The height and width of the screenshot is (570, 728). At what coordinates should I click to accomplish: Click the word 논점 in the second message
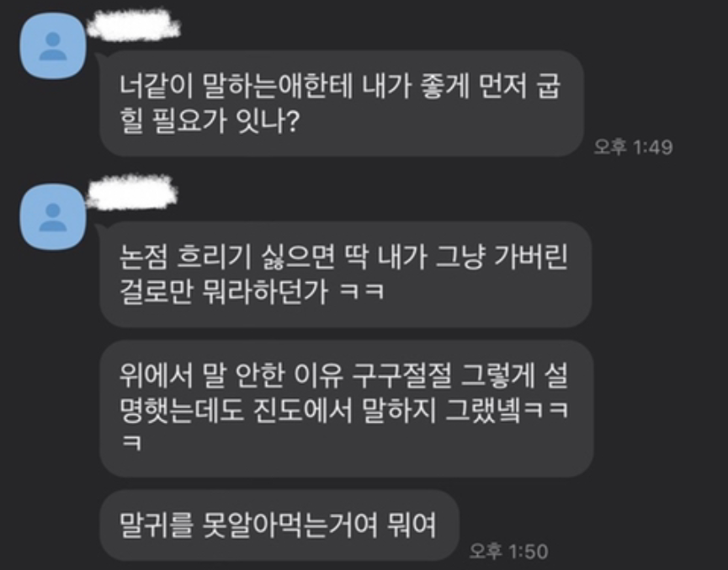point(142,258)
